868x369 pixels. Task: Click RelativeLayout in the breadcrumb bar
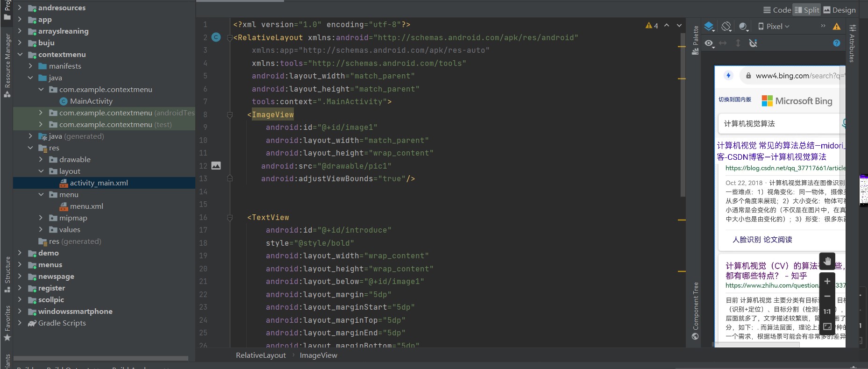pos(261,355)
